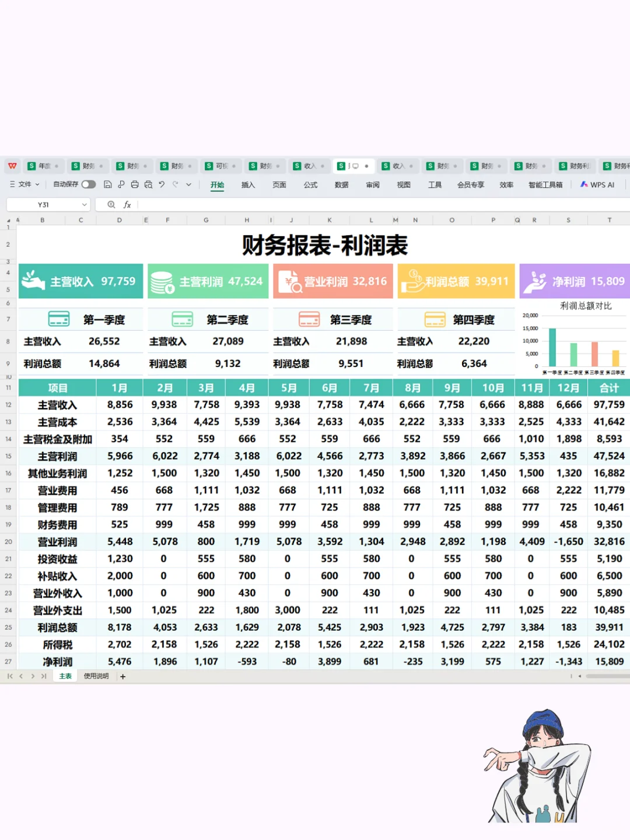Click the fx insert function icon
This screenshot has width=630, height=840.
tap(127, 204)
